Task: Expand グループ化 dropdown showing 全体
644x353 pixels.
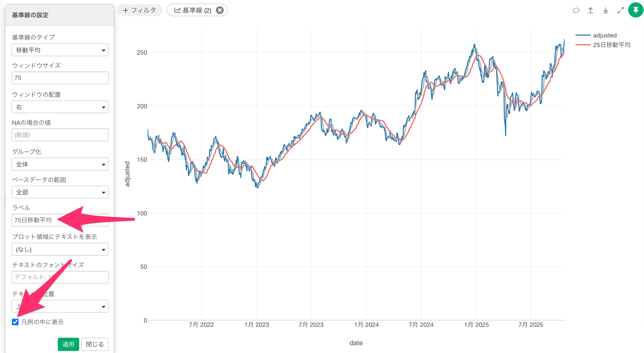Action: (x=60, y=164)
